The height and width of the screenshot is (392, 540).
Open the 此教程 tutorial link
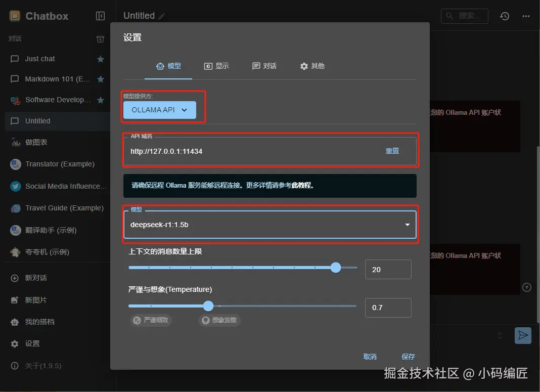click(301, 185)
